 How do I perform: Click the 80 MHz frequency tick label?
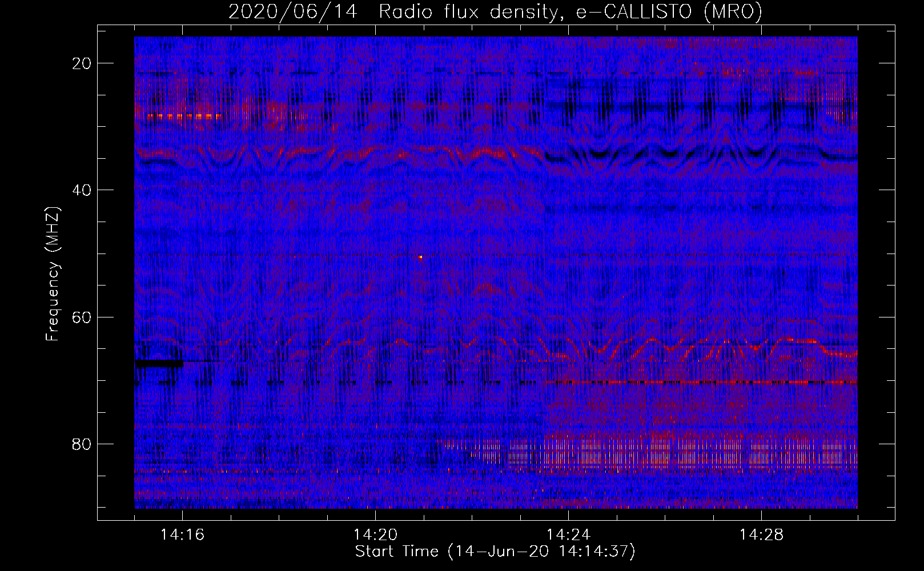point(82,444)
